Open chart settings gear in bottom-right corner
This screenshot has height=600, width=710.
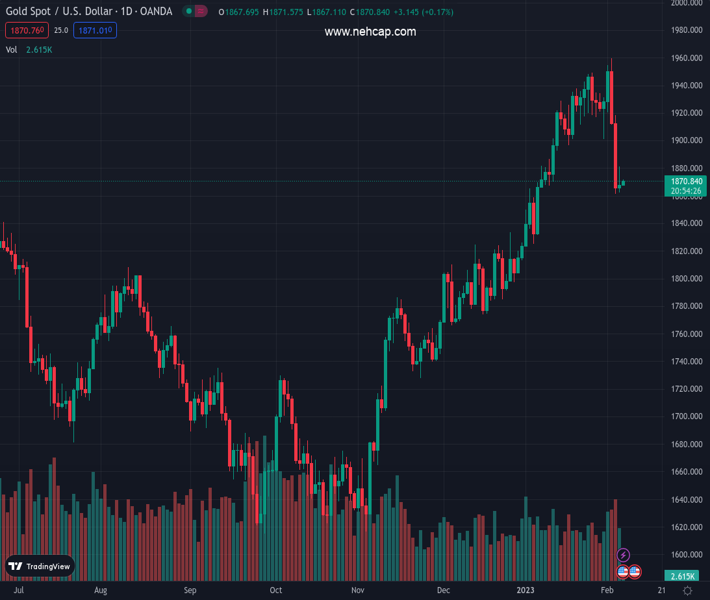click(x=687, y=591)
